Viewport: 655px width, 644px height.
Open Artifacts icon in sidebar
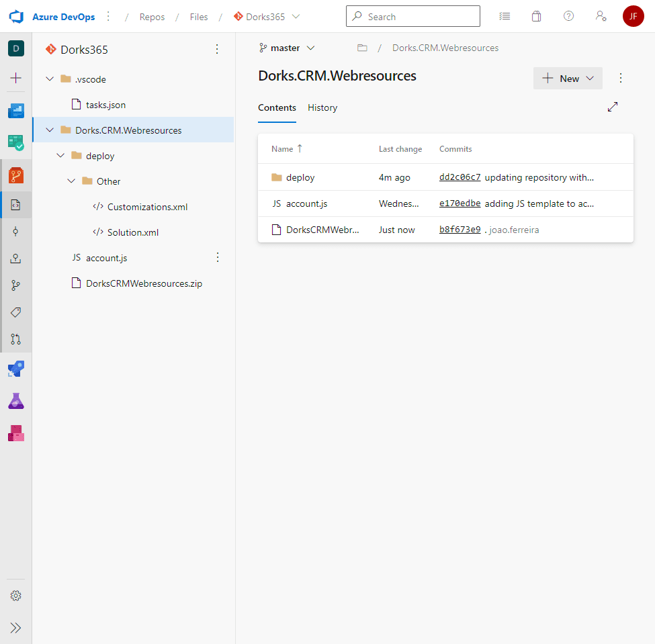coord(16,433)
